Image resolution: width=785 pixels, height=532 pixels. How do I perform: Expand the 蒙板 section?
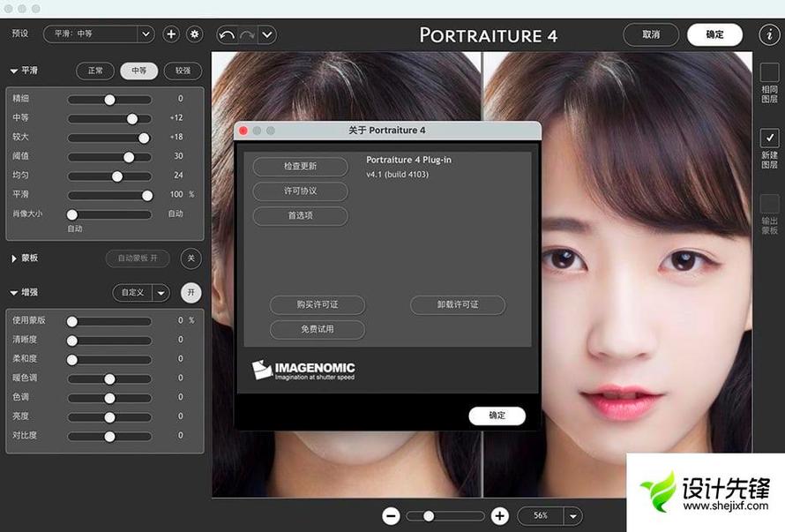(14, 259)
